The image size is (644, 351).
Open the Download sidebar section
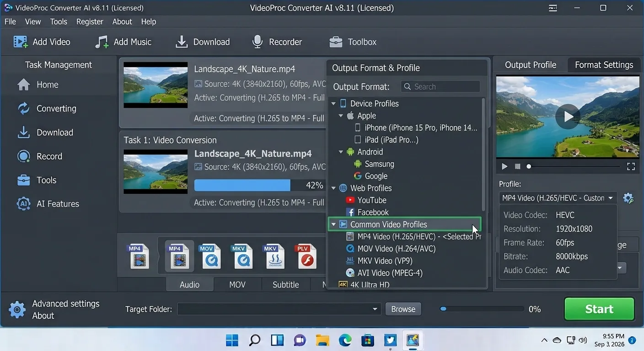click(45, 132)
